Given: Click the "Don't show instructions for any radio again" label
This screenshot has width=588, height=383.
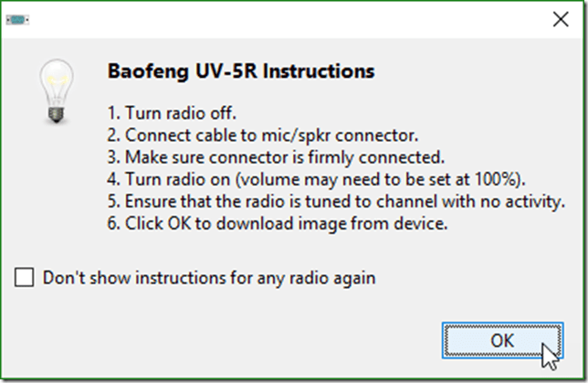Looking at the screenshot, I should coord(209,277).
